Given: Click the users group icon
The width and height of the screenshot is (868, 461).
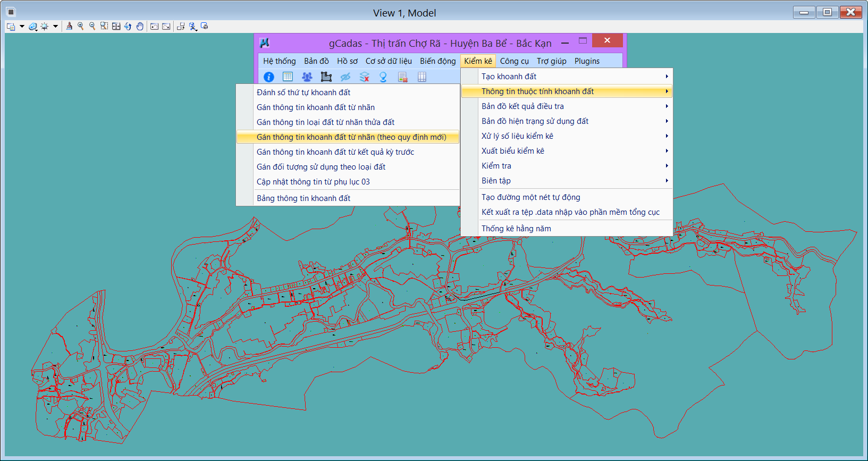Looking at the screenshot, I should (307, 77).
